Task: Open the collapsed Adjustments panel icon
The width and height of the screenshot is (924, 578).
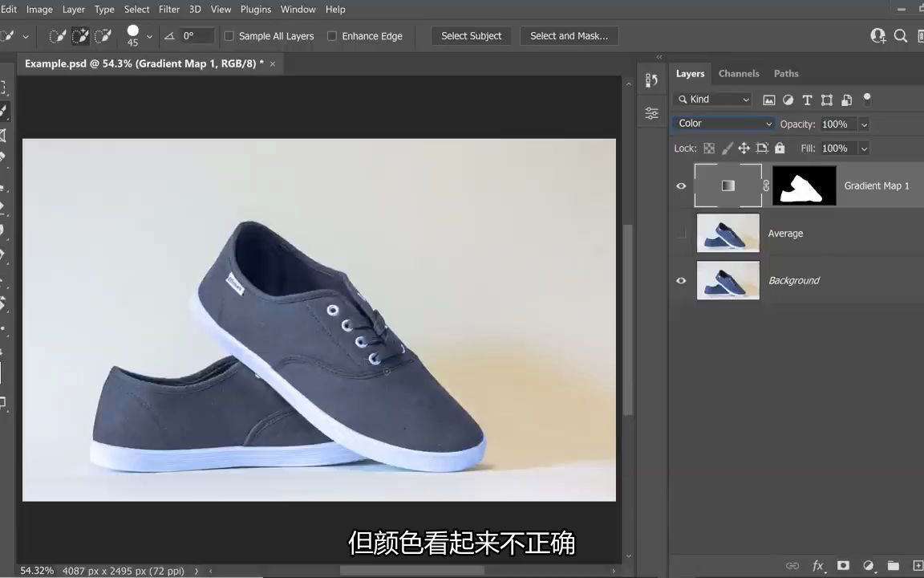Action: click(x=652, y=112)
